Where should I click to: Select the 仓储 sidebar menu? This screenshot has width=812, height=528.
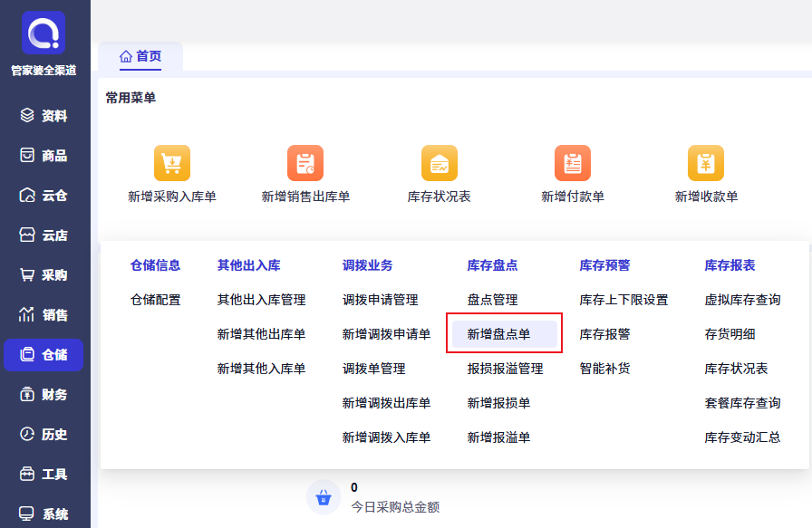(x=43, y=355)
